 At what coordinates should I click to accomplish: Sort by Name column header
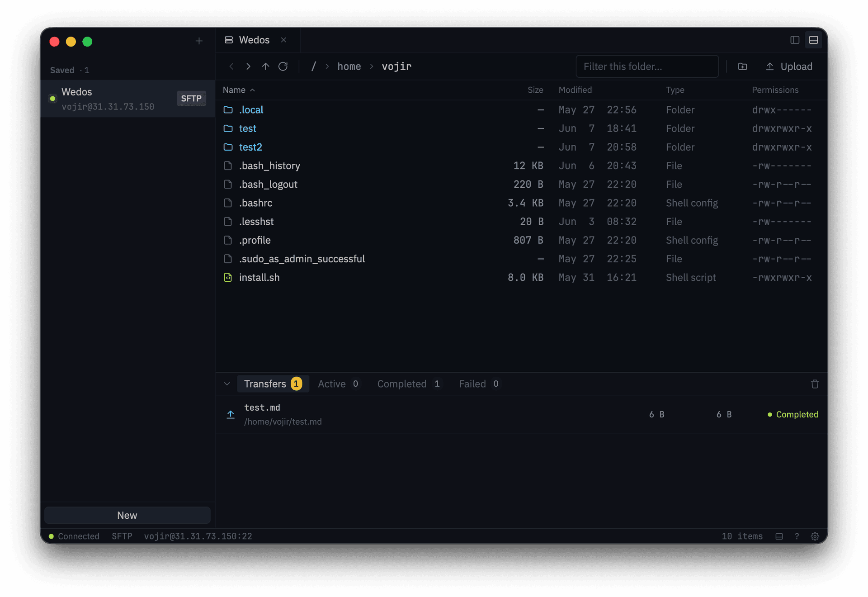(x=239, y=90)
